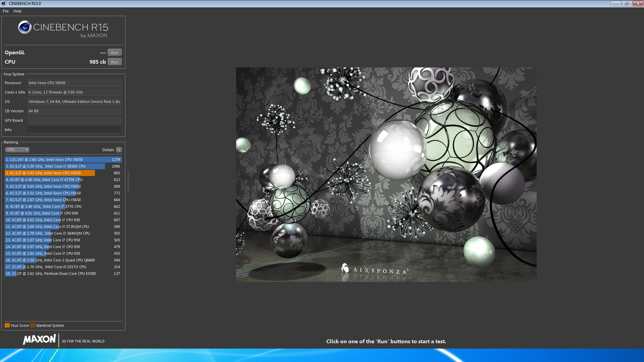Open the CPU ranking type dropdown
Image resolution: width=644 pixels, height=362 pixels.
coord(17,150)
